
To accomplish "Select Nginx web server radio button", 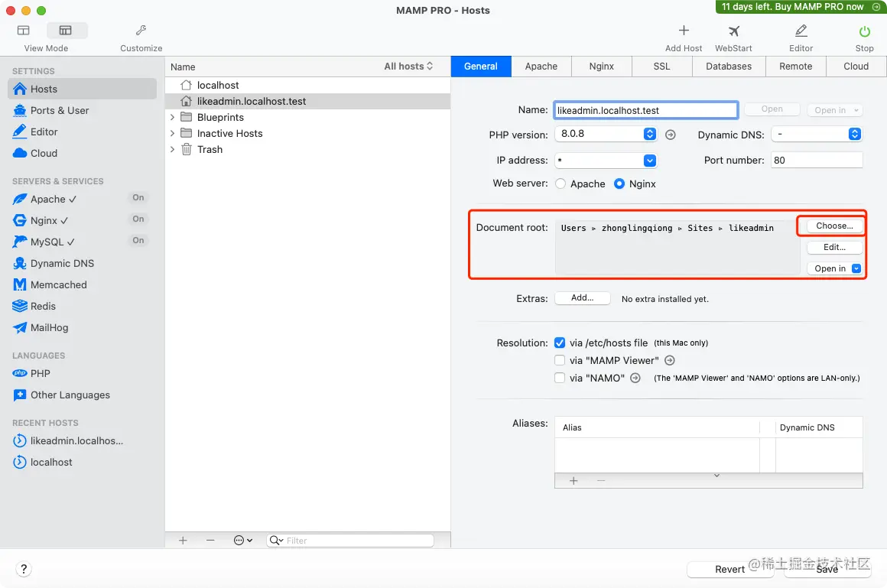I will pyautogui.click(x=619, y=184).
